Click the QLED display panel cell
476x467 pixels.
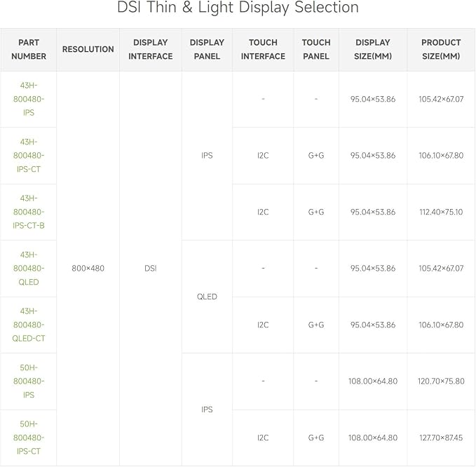coord(207,297)
